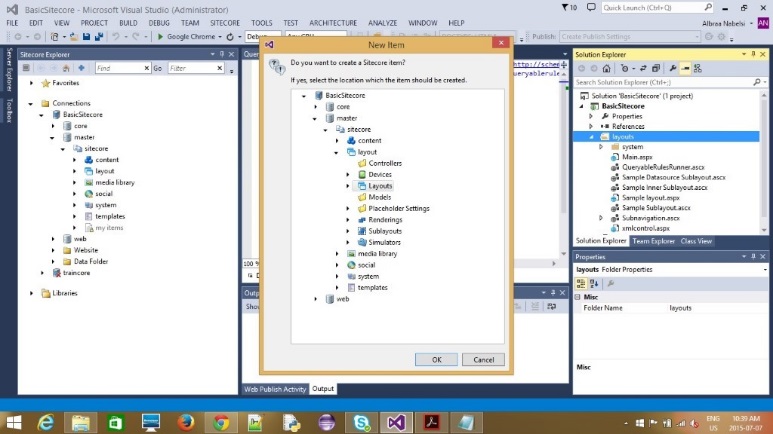Select templates item in dialog tree
This screenshot has width=773, height=434.
(x=373, y=288)
